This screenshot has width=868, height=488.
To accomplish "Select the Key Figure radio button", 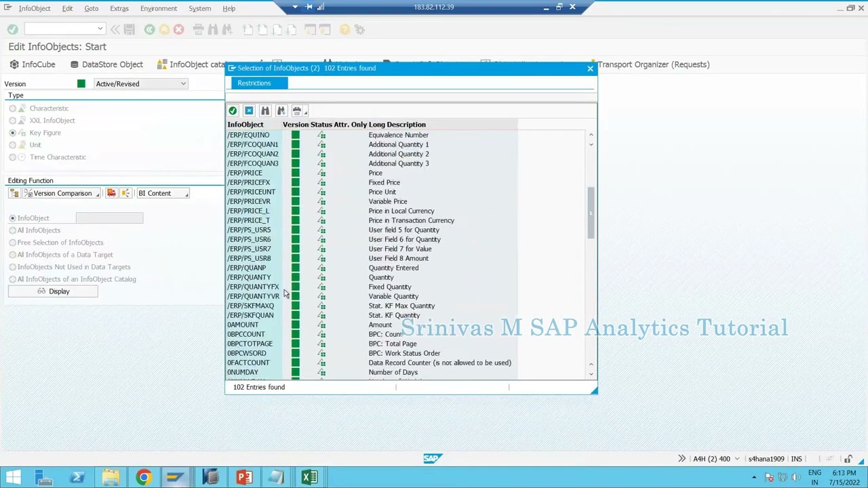I will tap(13, 133).
